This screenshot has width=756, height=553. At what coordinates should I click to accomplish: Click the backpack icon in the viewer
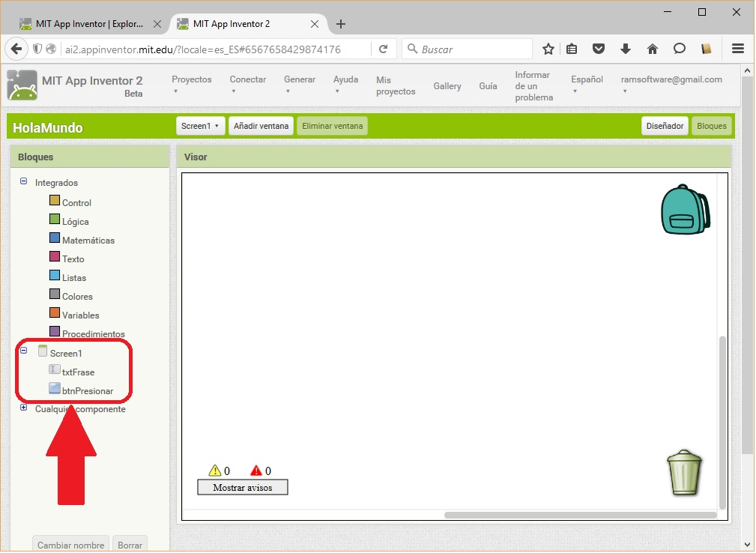[685, 210]
